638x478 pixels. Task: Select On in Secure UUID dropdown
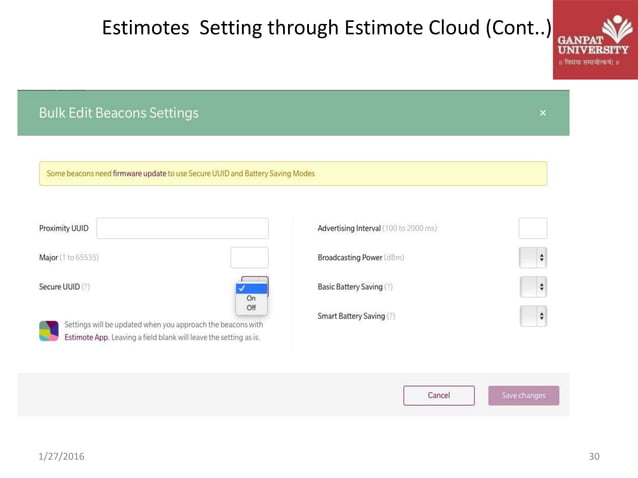click(x=251, y=298)
